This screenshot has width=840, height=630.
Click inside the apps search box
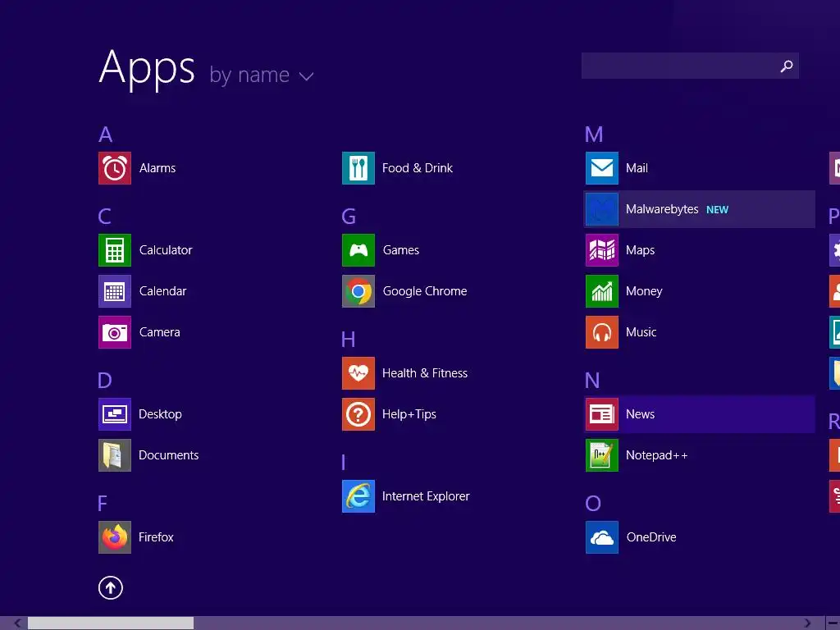(690, 66)
